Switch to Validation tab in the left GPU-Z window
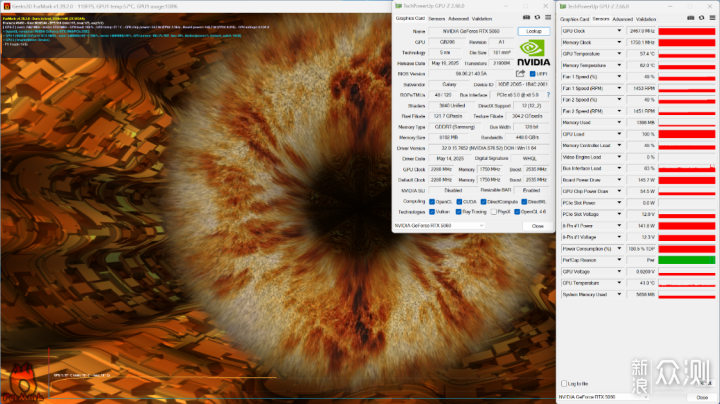 pyautogui.click(x=482, y=19)
